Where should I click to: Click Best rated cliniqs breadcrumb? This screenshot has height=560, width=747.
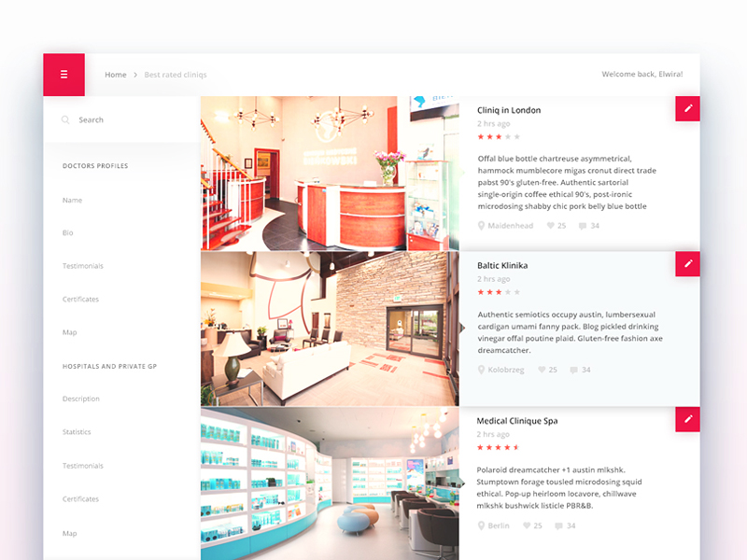pos(176,75)
